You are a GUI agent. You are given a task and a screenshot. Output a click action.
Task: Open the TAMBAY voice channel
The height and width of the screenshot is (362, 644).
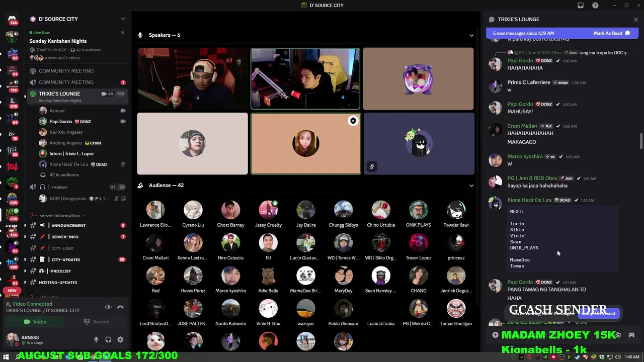(x=59, y=187)
